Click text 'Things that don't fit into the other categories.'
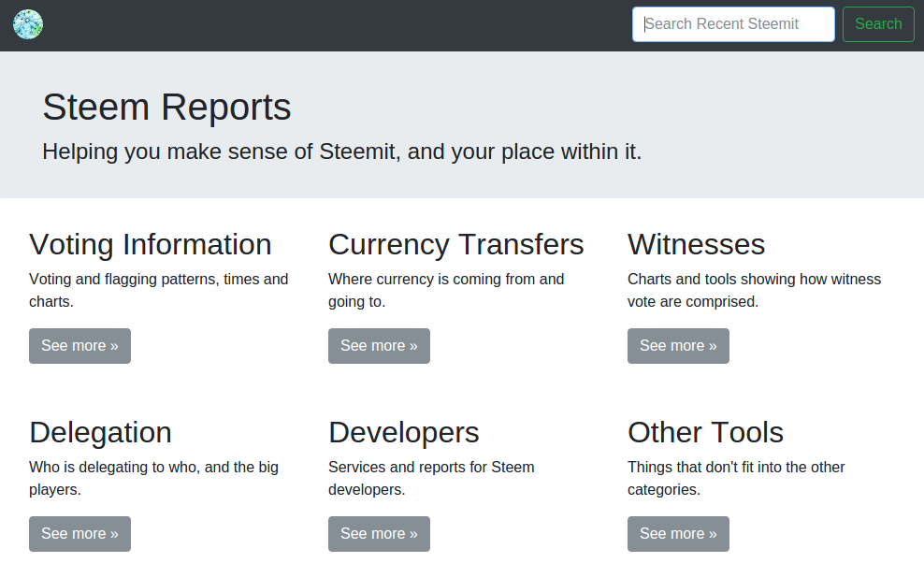Image resolution: width=924 pixels, height=563 pixels. click(x=736, y=478)
